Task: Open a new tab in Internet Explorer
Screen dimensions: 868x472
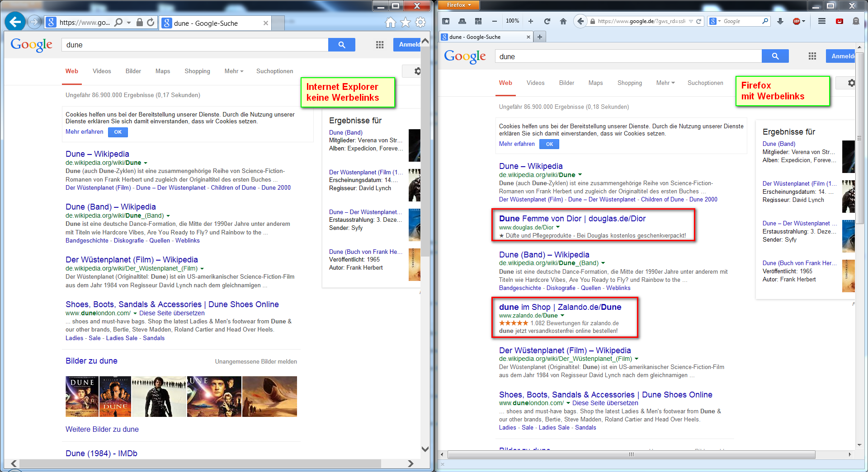Action: [x=278, y=23]
